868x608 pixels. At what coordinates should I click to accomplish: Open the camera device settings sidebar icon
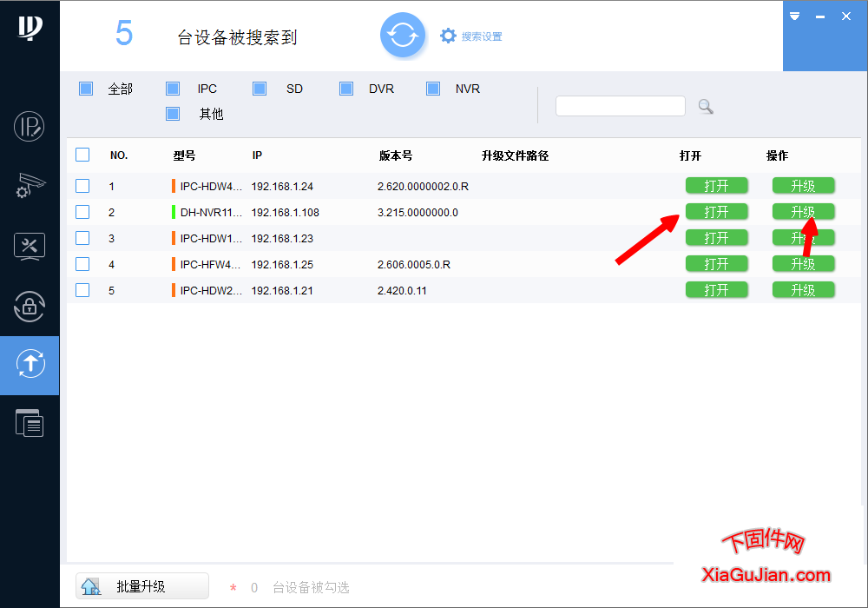pyautogui.click(x=30, y=185)
